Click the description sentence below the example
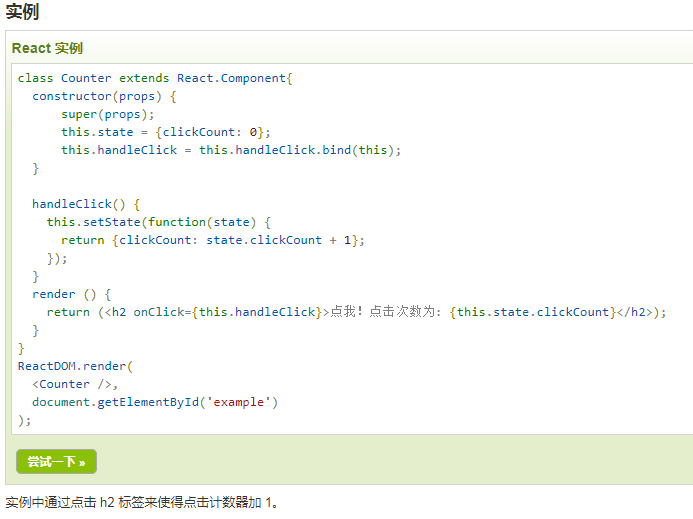 click(x=142, y=502)
